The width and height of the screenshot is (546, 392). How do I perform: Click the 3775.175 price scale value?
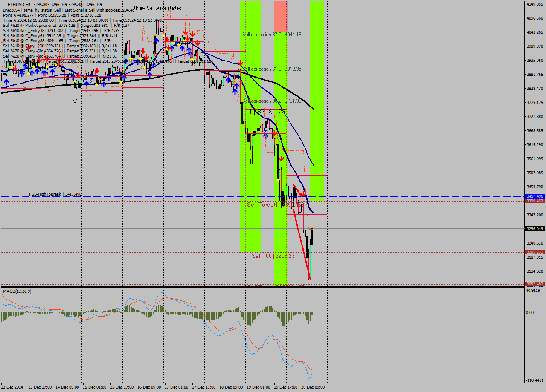pyautogui.click(x=535, y=103)
